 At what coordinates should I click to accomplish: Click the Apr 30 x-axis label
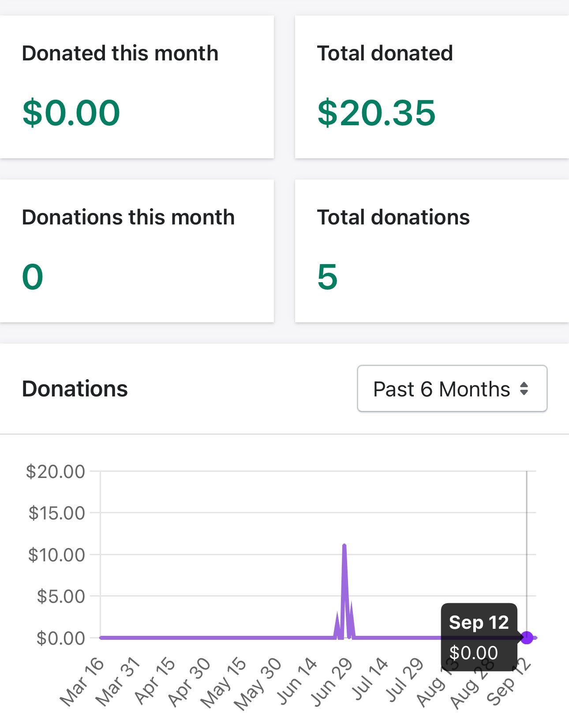tap(189, 681)
